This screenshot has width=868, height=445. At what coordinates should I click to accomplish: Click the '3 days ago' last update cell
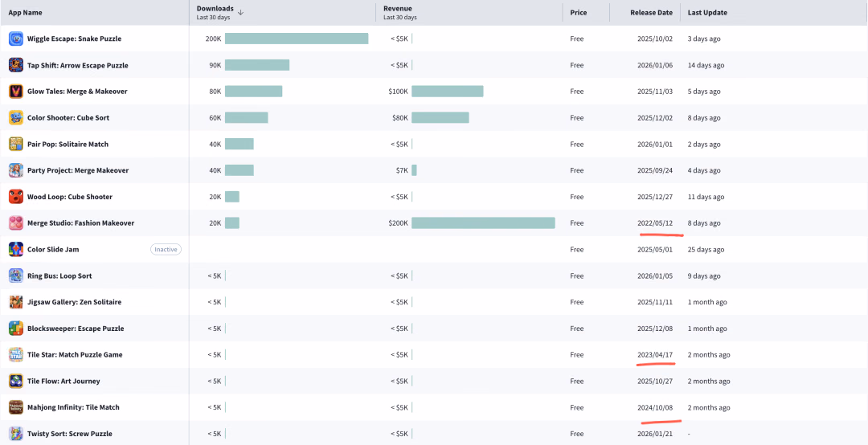click(704, 39)
